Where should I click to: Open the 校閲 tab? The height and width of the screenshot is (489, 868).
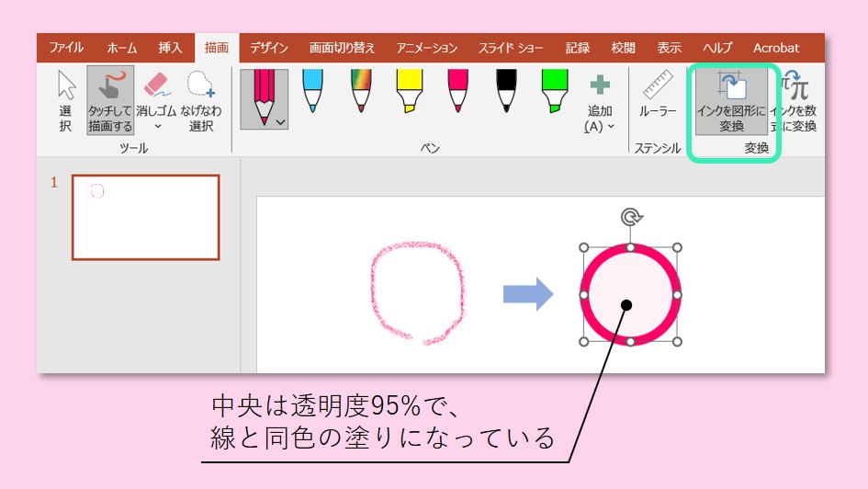pyautogui.click(x=624, y=48)
